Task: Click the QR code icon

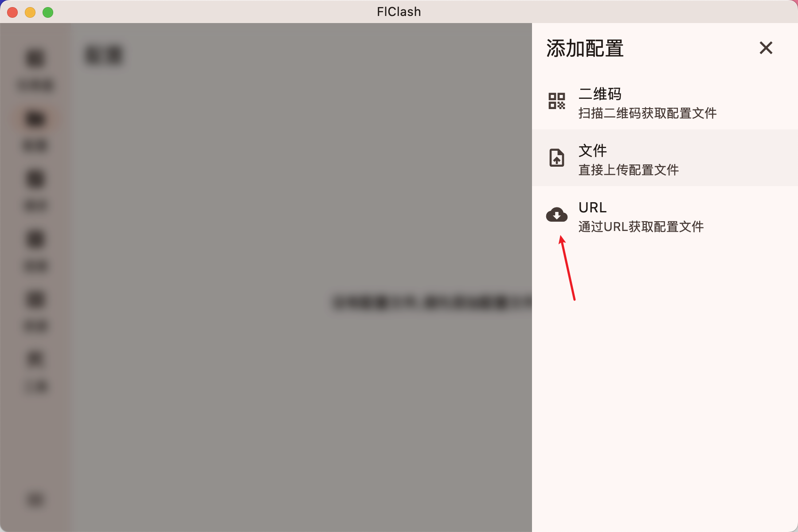Action: pos(557,101)
